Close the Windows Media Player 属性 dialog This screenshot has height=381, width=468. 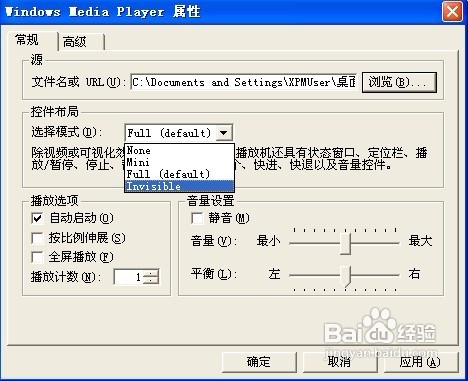(x=452, y=12)
